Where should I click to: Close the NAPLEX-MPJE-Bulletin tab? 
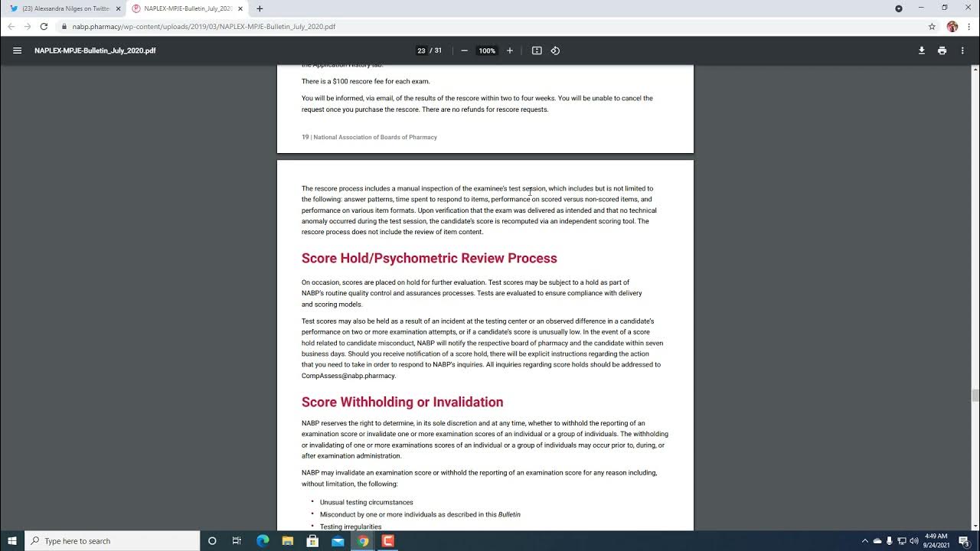tap(241, 8)
